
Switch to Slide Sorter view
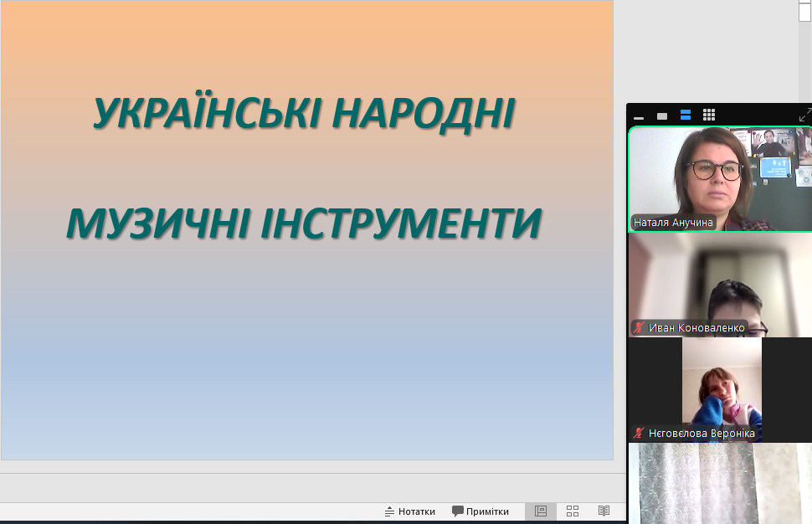[x=573, y=511]
